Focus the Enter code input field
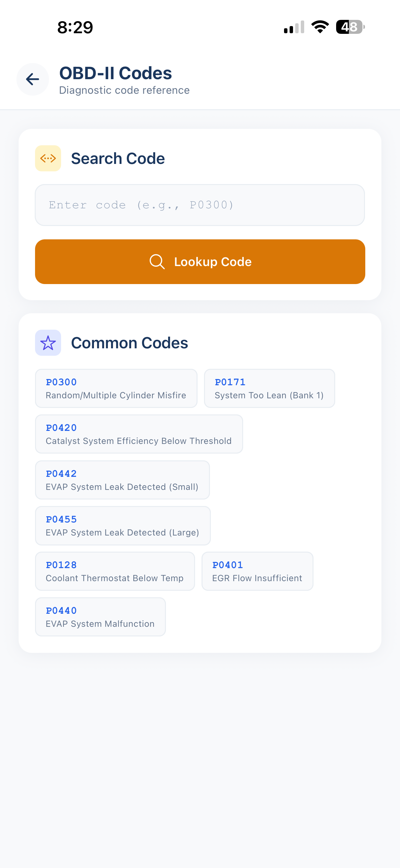 pos(200,205)
